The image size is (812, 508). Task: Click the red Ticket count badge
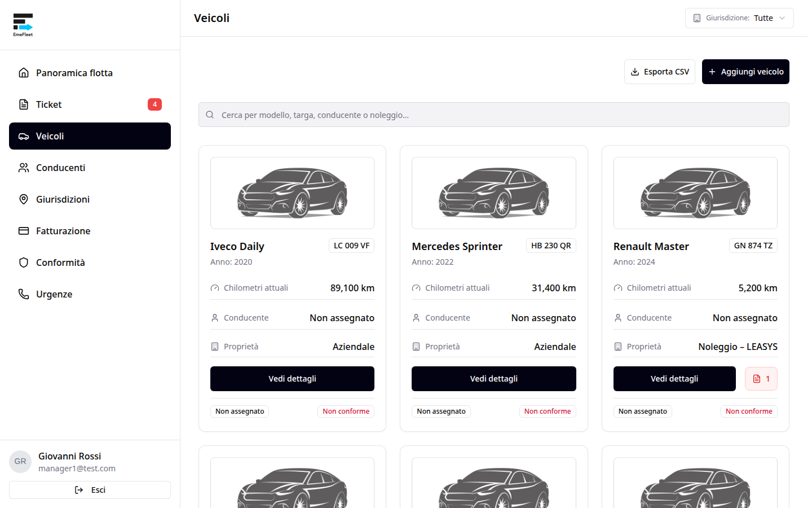coord(155,104)
